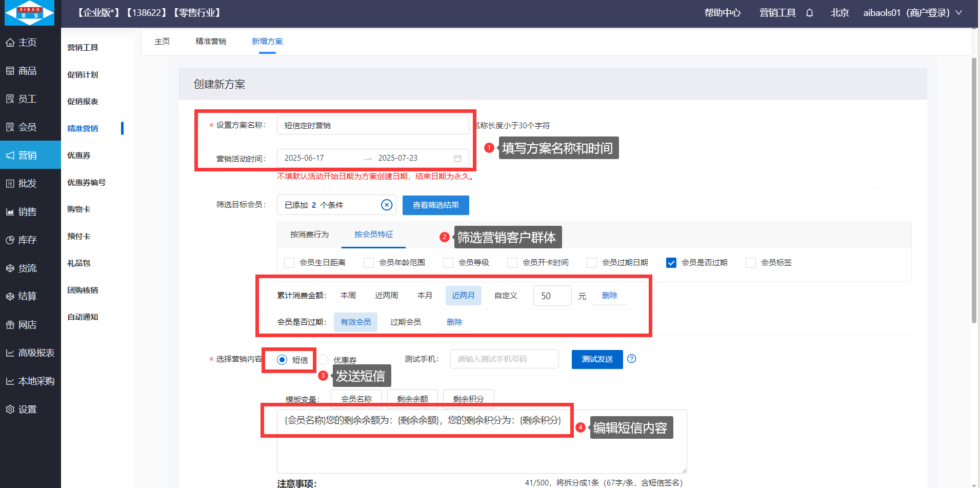
Task: Switch to the 按消费行为 tab
Action: point(309,235)
